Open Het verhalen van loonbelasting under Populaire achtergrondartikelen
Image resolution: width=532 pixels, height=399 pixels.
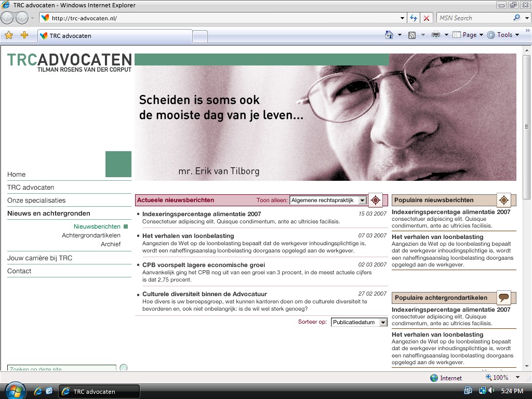pyautogui.click(x=437, y=335)
